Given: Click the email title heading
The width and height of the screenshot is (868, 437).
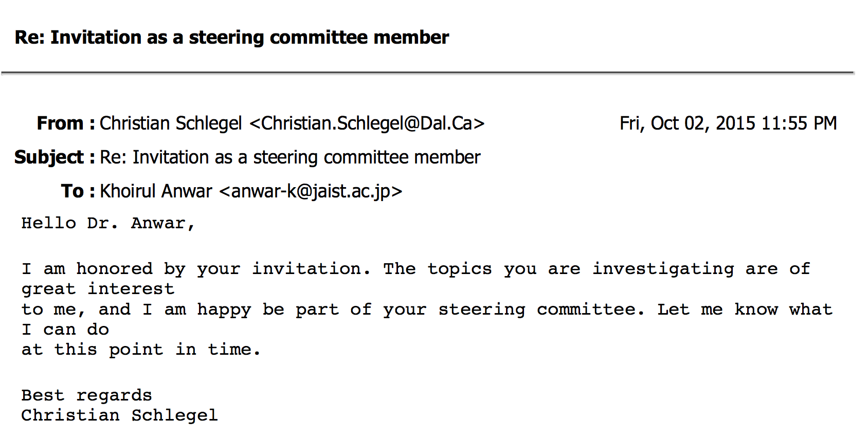Looking at the screenshot, I should (231, 38).
